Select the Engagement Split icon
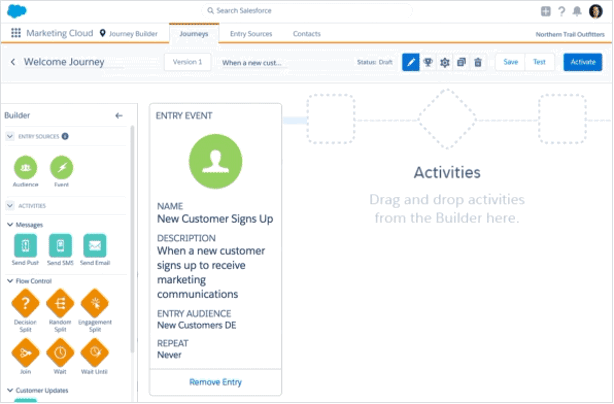This screenshot has height=404, width=614. [95, 303]
